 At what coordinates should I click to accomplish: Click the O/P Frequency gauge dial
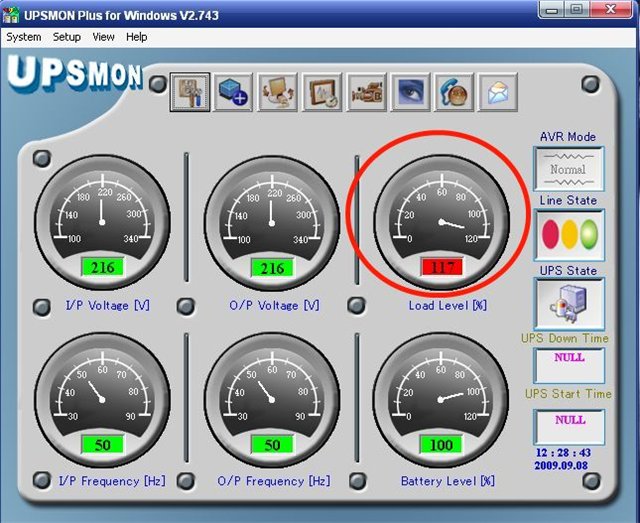(x=272, y=399)
